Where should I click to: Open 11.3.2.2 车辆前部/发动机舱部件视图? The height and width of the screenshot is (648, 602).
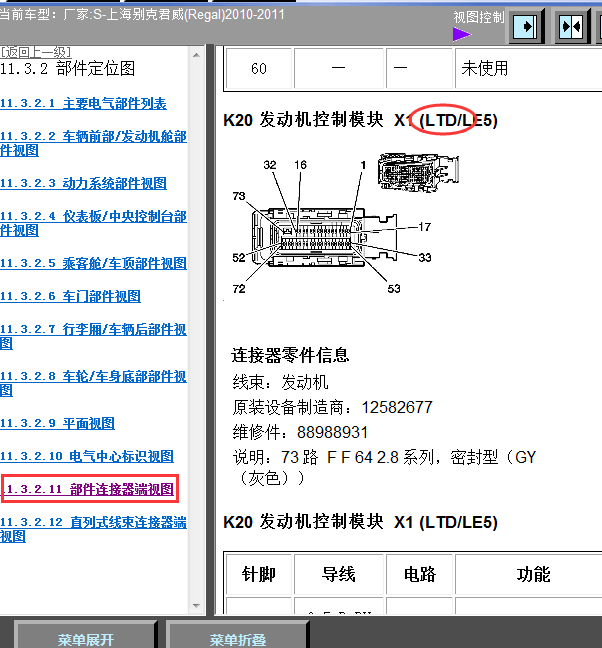[93, 143]
